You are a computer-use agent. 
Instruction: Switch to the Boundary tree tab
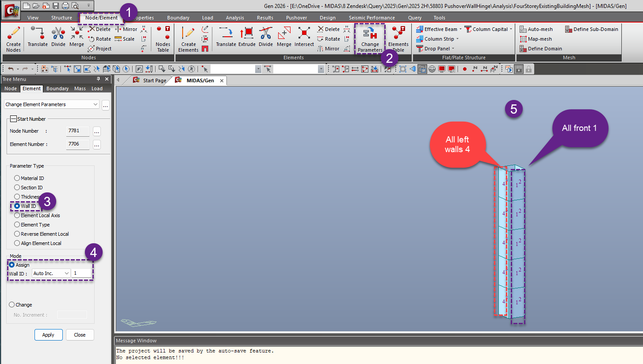57,88
